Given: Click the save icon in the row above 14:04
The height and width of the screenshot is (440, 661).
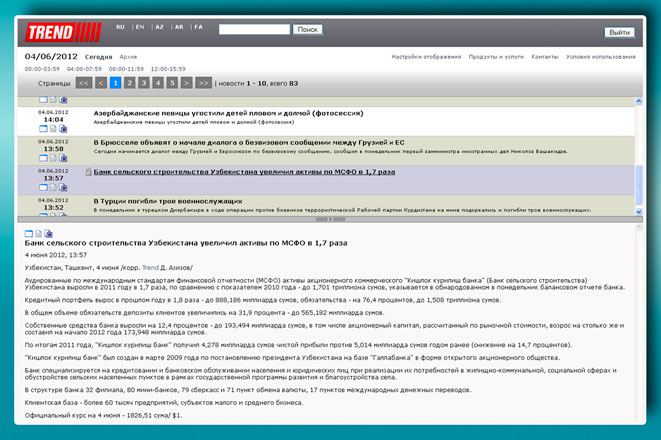Looking at the screenshot, I should (63, 100).
